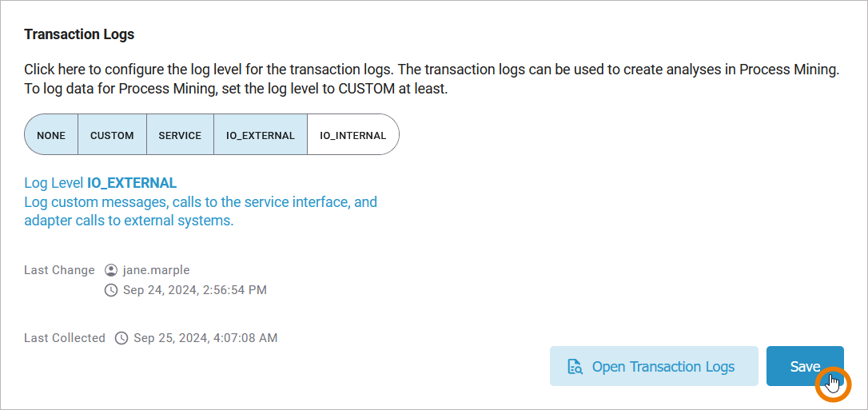Click the document search icon on Open Transaction Logs
This screenshot has width=868, height=410.
pyautogui.click(x=575, y=367)
